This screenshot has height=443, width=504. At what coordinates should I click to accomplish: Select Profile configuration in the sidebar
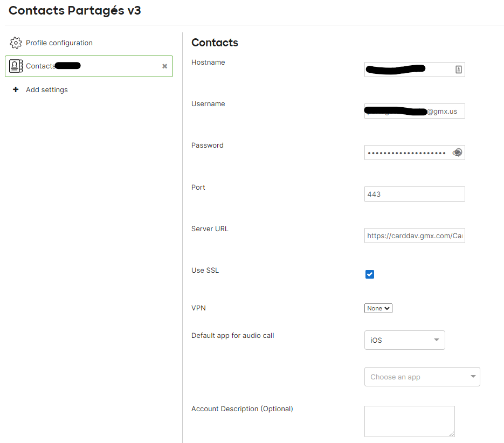(59, 43)
